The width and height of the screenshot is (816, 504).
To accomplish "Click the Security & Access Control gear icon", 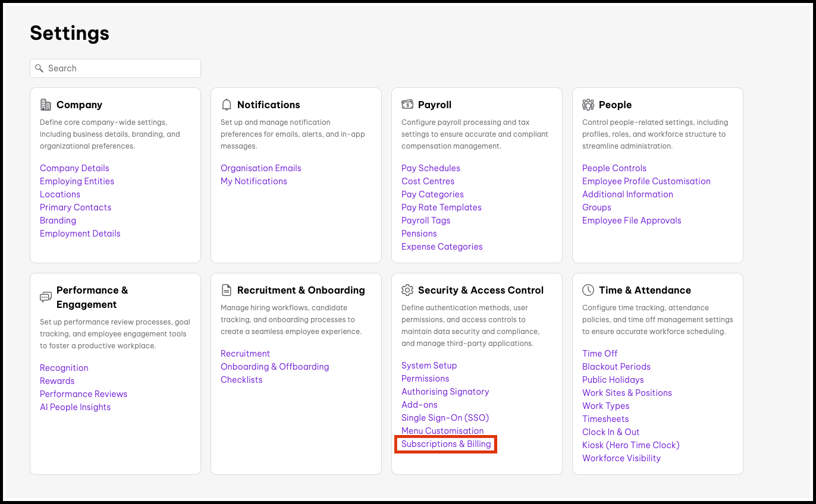I will coord(407,290).
